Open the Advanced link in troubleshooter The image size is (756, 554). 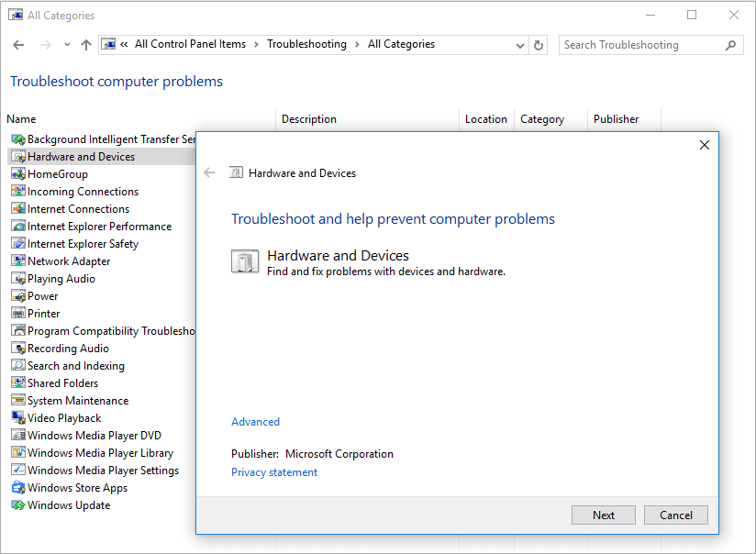(x=255, y=422)
